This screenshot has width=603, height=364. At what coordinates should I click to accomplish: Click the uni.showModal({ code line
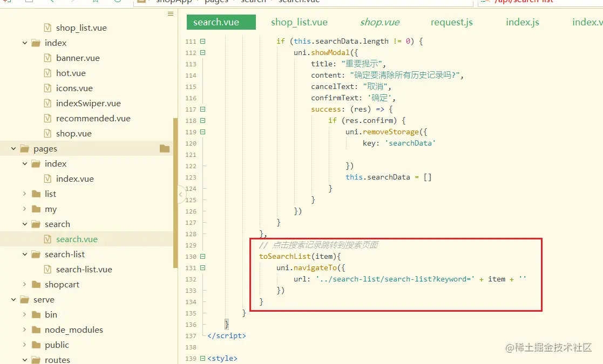pyautogui.click(x=326, y=53)
